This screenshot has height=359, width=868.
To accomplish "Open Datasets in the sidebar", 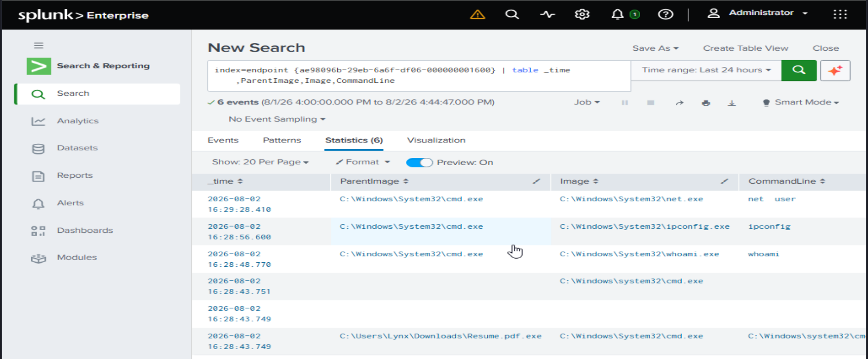I will point(77,148).
